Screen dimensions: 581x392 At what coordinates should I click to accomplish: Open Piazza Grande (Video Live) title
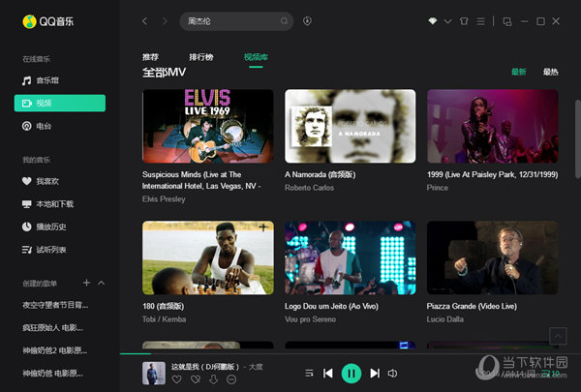tap(472, 307)
